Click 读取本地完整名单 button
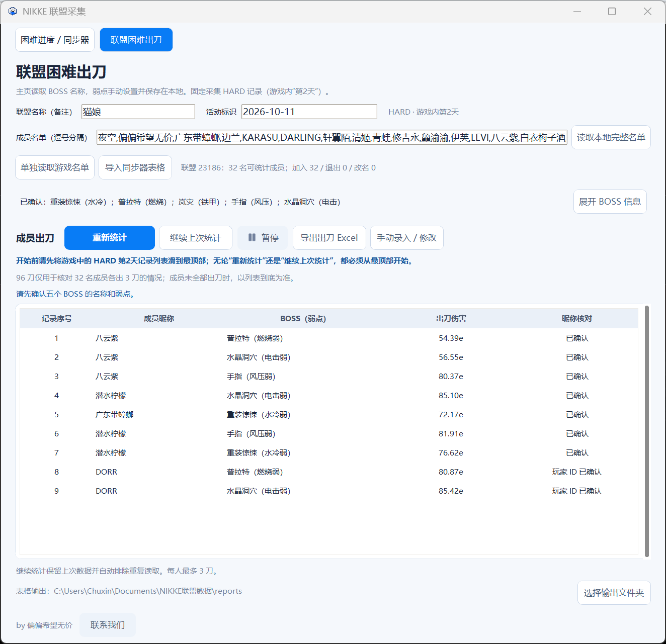 click(x=611, y=137)
